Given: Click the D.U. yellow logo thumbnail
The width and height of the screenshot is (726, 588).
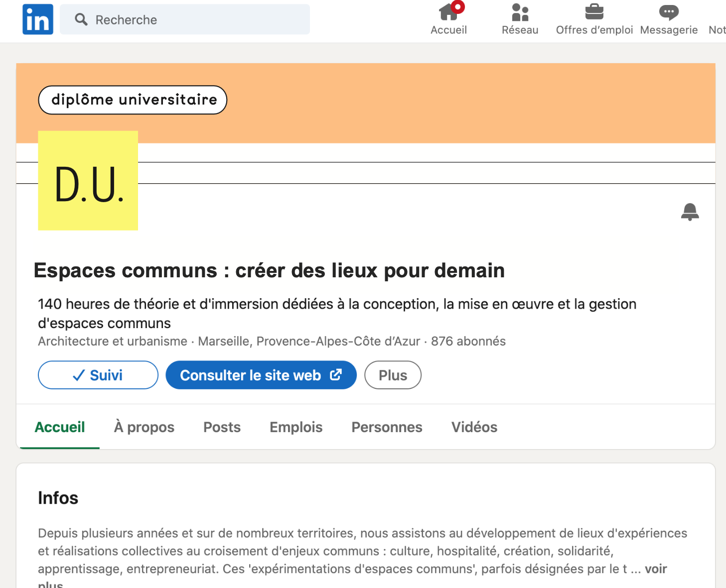Looking at the screenshot, I should (88, 181).
